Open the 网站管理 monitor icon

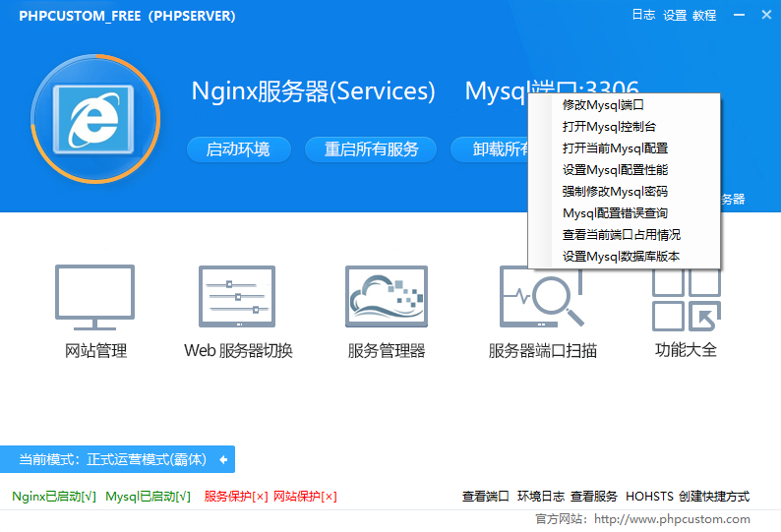click(x=94, y=297)
